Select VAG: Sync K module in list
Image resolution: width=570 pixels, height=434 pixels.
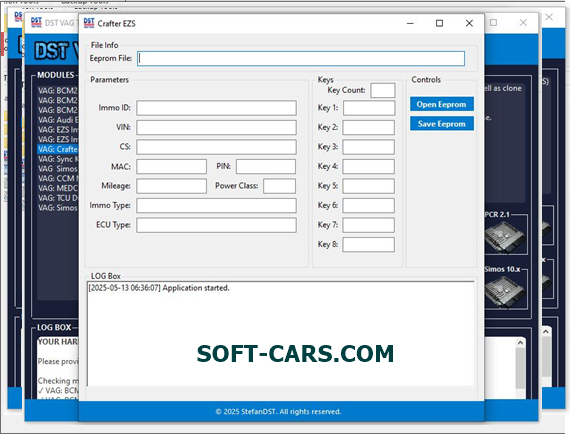(57, 159)
